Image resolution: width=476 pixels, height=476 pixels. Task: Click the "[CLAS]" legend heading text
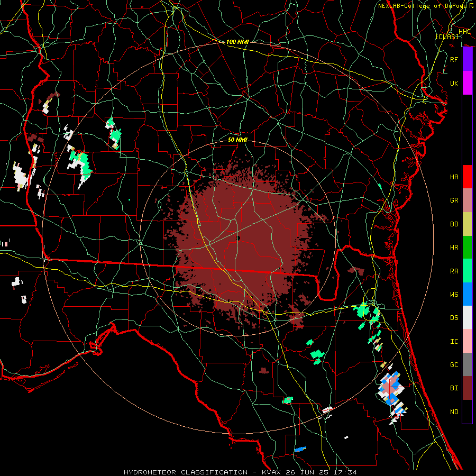(x=447, y=36)
